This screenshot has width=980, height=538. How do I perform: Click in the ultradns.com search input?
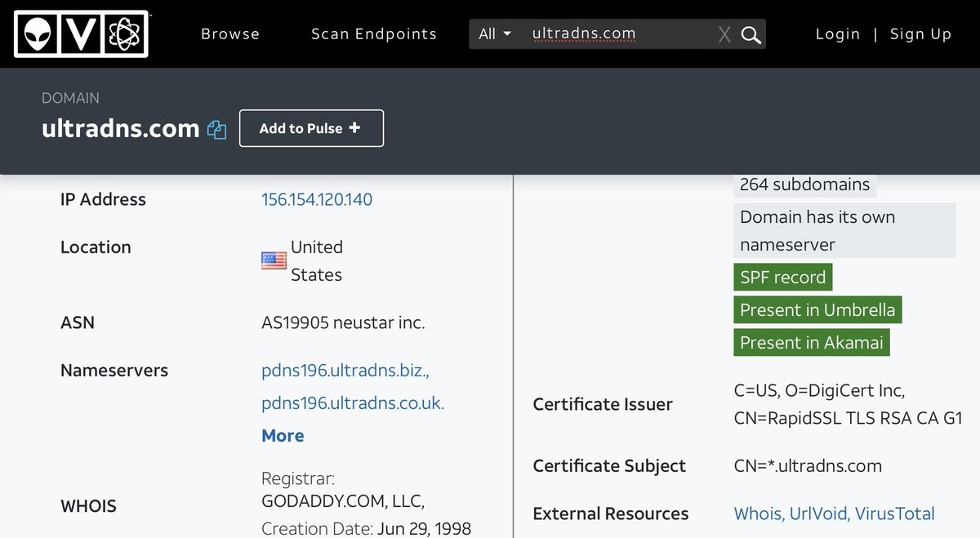617,34
